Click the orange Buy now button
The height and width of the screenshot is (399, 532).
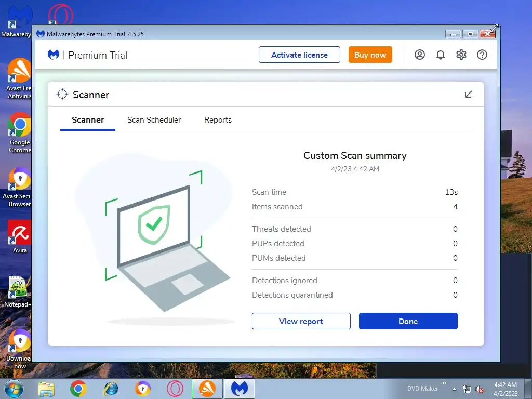point(370,55)
